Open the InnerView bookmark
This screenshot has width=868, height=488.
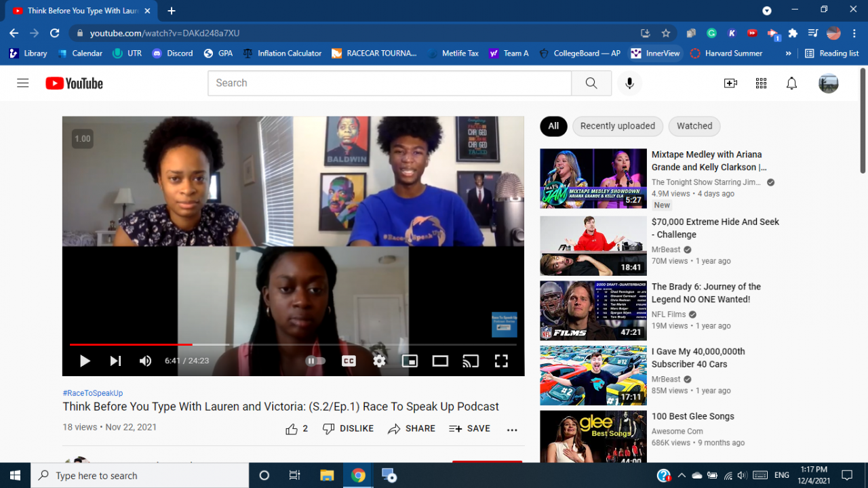click(655, 54)
